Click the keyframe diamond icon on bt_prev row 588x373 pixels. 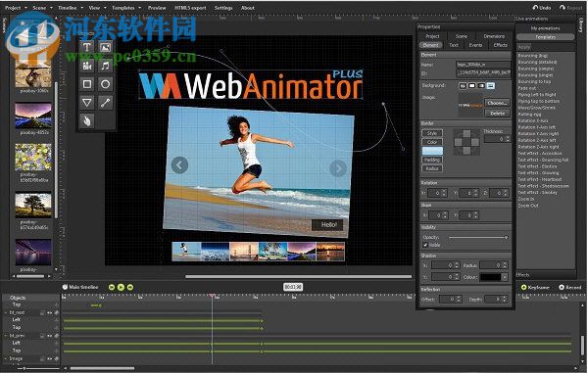pos(57,336)
